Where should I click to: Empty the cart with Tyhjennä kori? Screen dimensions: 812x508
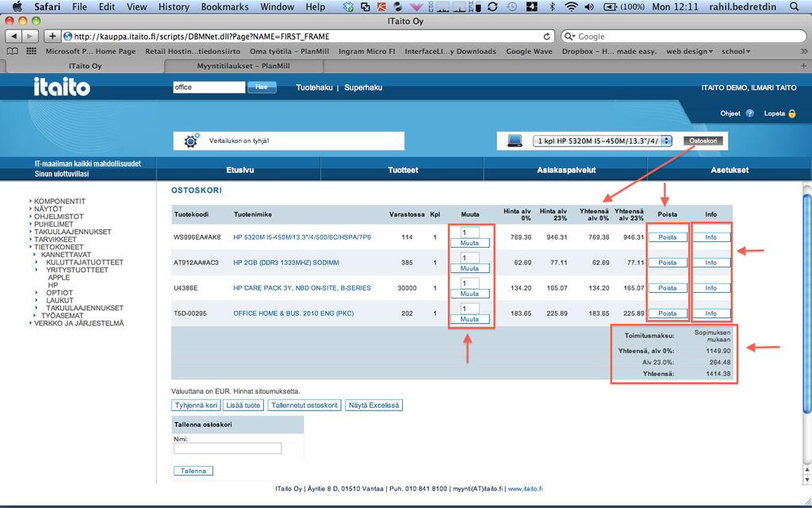pyautogui.click(x=196, y=406)
